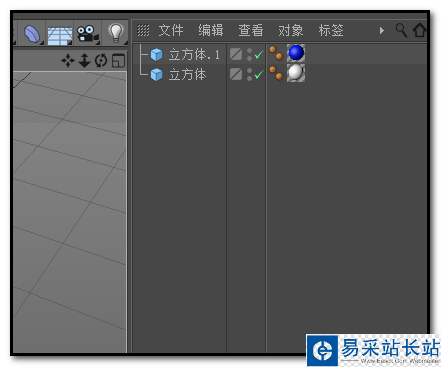Open the light icon's submenu corner arrow

click(x=125, y=43)
